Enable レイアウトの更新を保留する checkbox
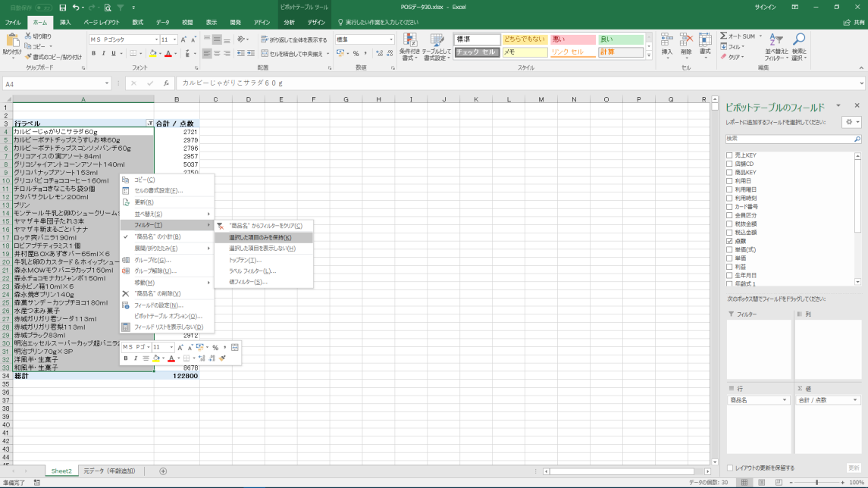This screenshot has height=488, width=868. coord(730,468)
